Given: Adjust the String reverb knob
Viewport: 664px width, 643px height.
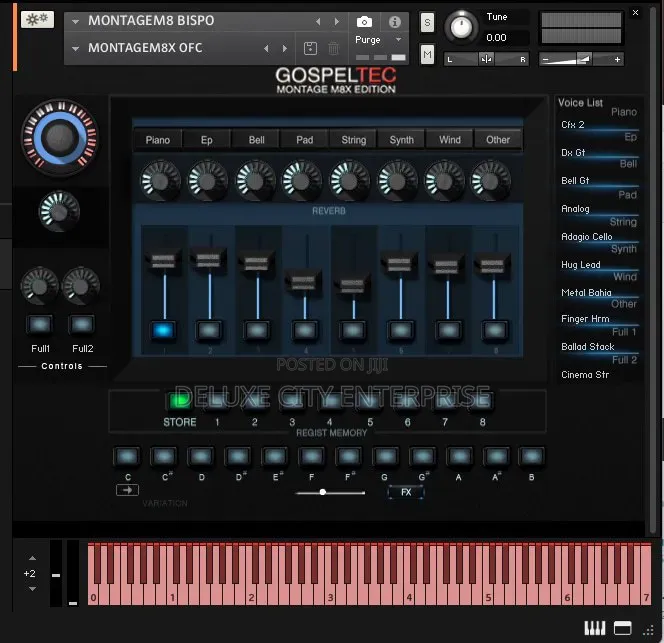Looking at the screenshot, I should coord(349,181).
